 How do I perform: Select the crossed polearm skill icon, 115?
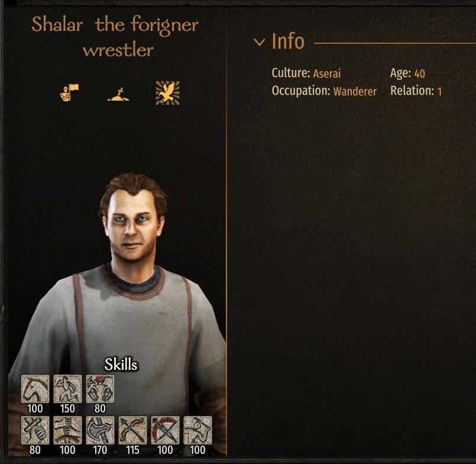132,430
